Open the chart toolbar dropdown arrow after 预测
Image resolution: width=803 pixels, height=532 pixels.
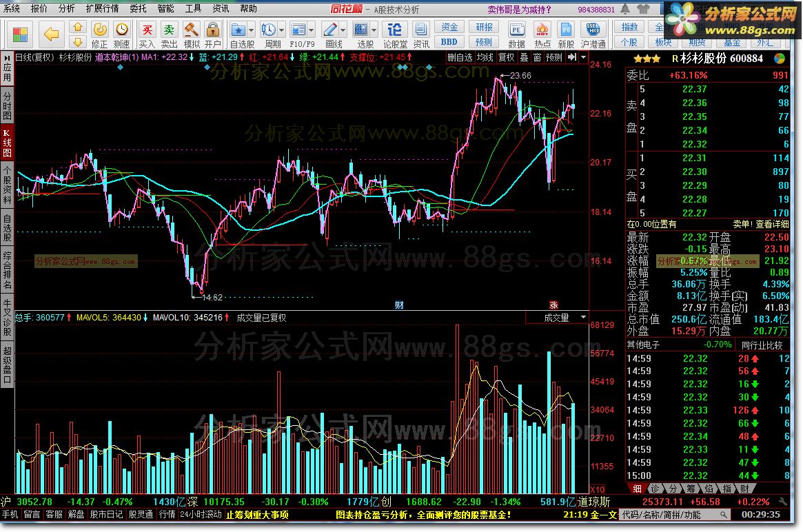pyautogui.click(x=583, y=57)
